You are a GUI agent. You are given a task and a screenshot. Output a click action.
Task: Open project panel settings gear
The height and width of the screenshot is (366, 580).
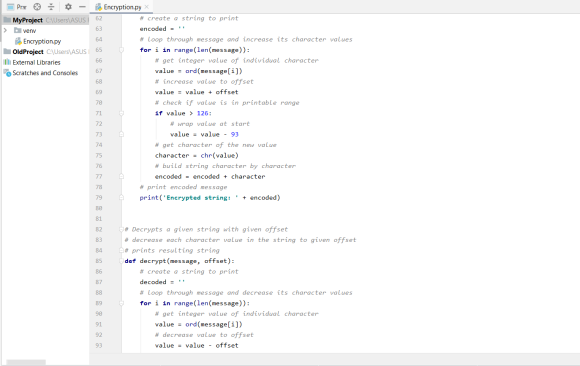pos(68,7)
